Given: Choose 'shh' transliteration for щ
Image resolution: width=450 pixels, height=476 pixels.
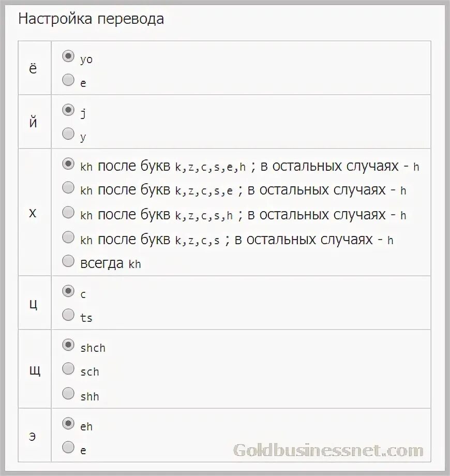Looking at the screenshot, I should click(x=68, y=394).
